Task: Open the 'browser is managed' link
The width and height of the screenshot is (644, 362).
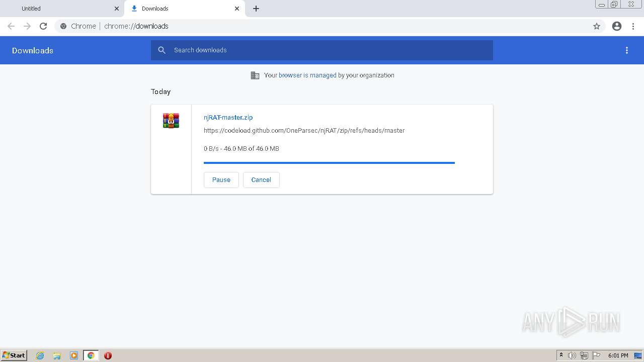Action: (307, 75)
